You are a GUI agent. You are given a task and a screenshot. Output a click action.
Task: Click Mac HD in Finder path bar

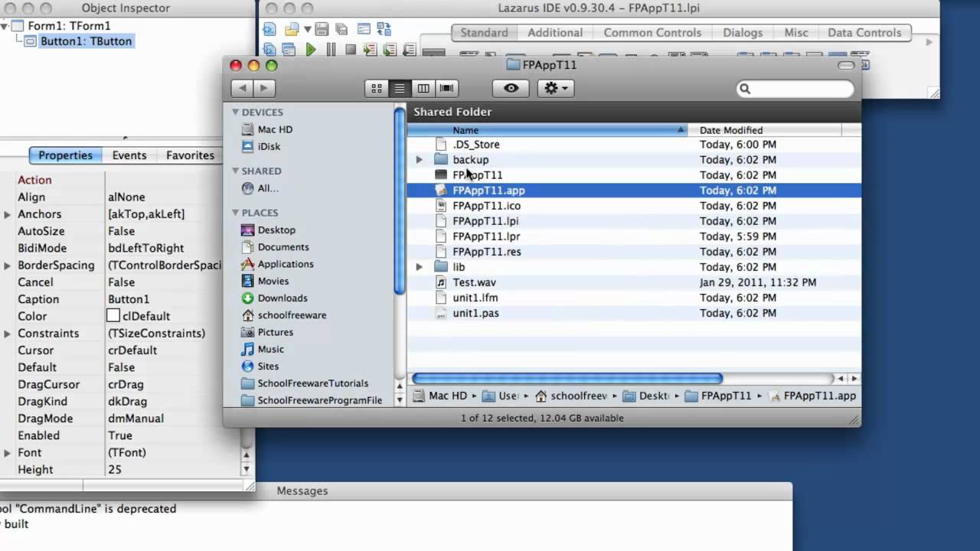439,396
